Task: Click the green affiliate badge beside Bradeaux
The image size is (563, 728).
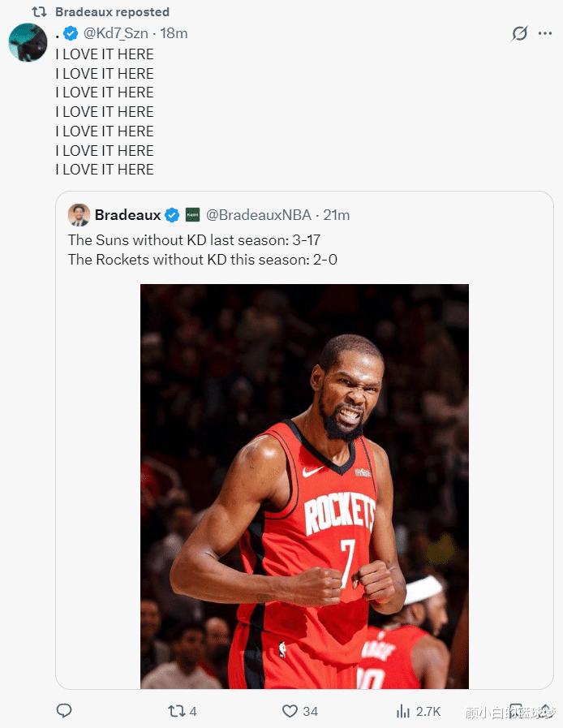Action: (x=192, y=215)
